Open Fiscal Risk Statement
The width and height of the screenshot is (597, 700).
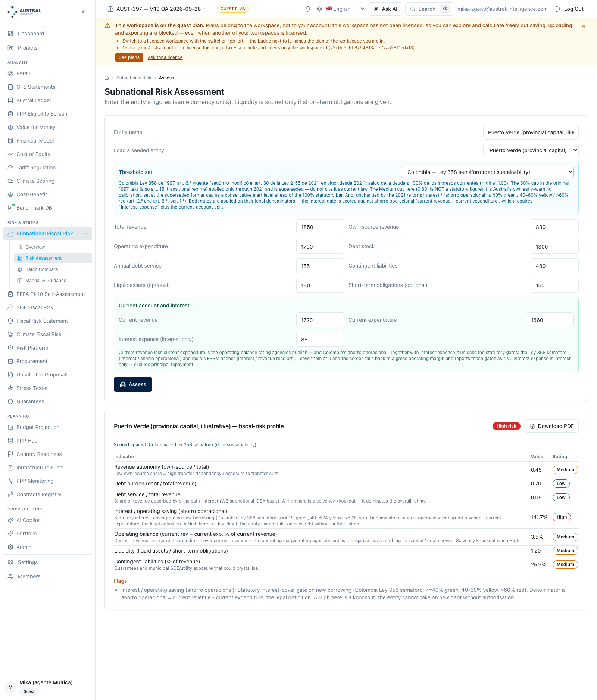pos(48,321)
